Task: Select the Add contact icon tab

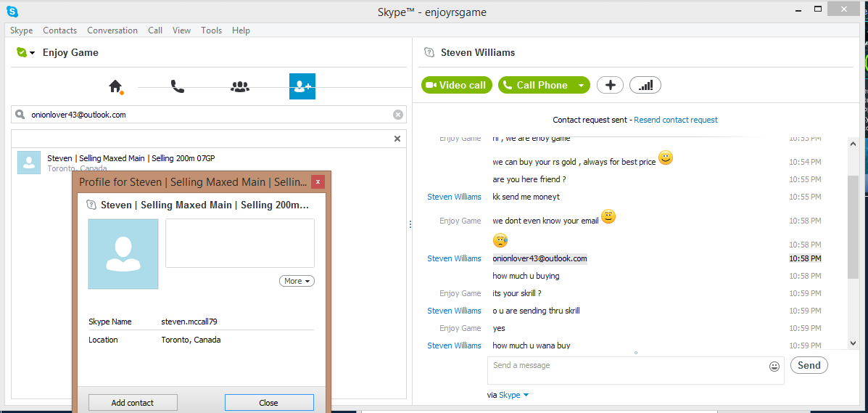Action: click(x=302, y=86)
